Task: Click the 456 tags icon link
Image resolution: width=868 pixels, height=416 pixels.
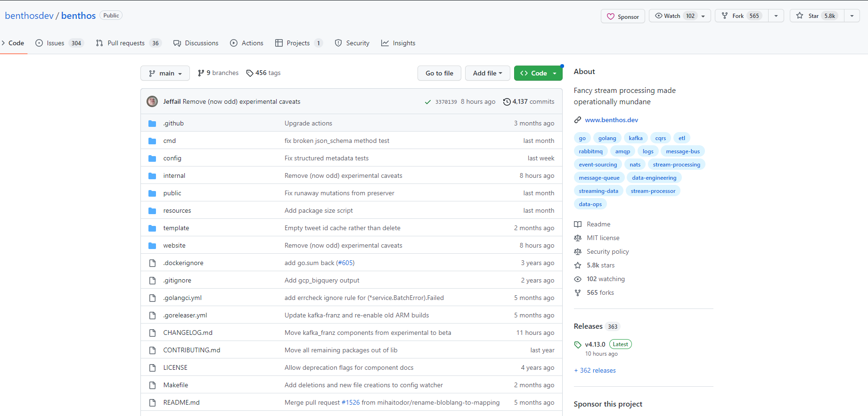Action: pyautogui.click(x=263, y=73)
